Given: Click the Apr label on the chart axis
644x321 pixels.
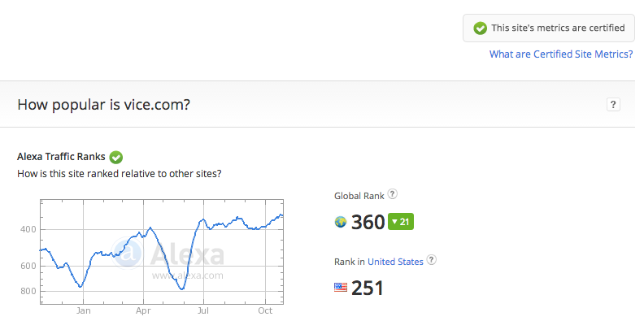Looking at the screenshot, I should [143, 310].
